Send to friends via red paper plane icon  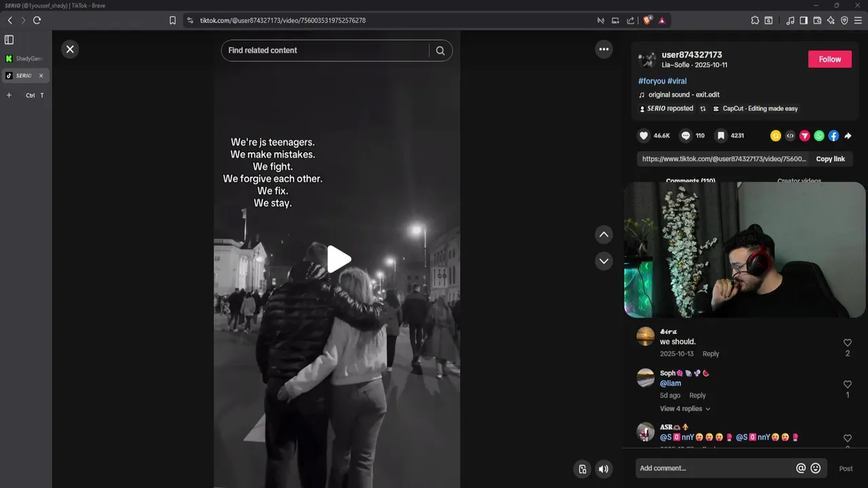[x=804, y=136]
